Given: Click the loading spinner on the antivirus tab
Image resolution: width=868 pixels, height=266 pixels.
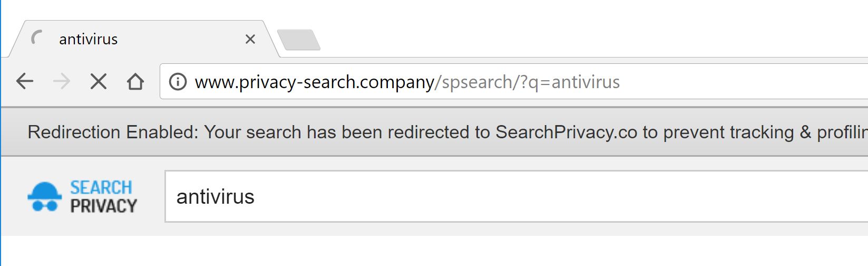Looking at the screenshot, I should pos(37,39).
